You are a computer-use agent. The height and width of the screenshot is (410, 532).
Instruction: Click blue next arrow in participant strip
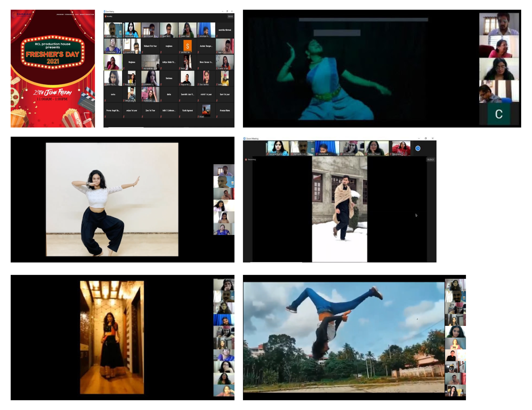[418, 148]
